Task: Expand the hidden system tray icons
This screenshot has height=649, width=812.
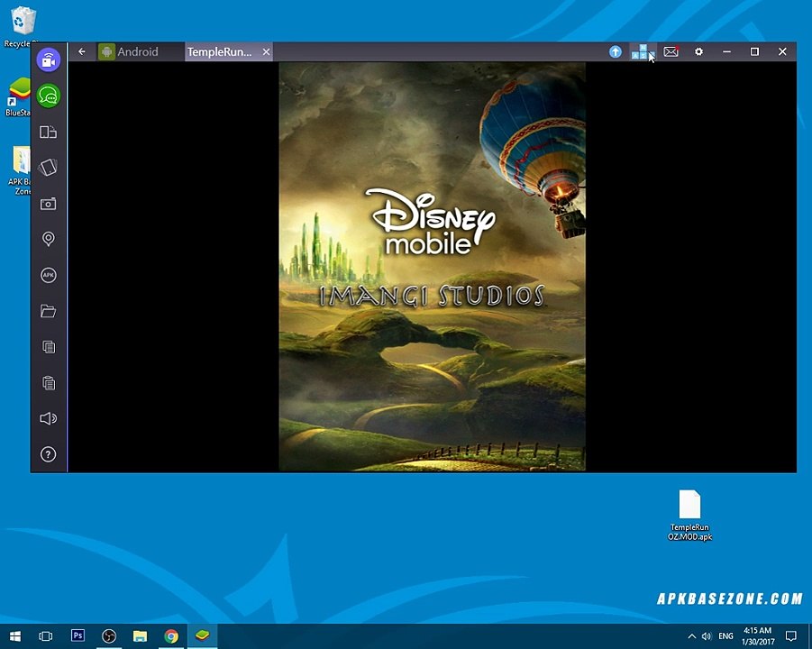Action: pyautogui.click(x=691, y=636)
